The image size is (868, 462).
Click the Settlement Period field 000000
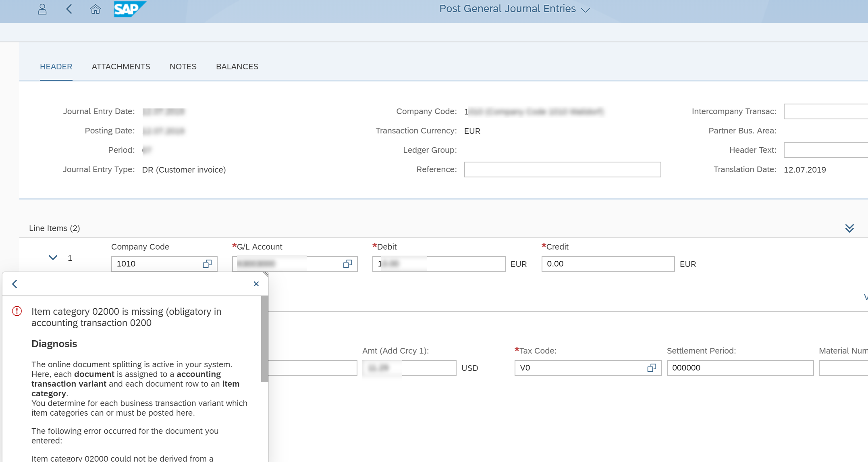pyautogui.click(x=740, y=368)
